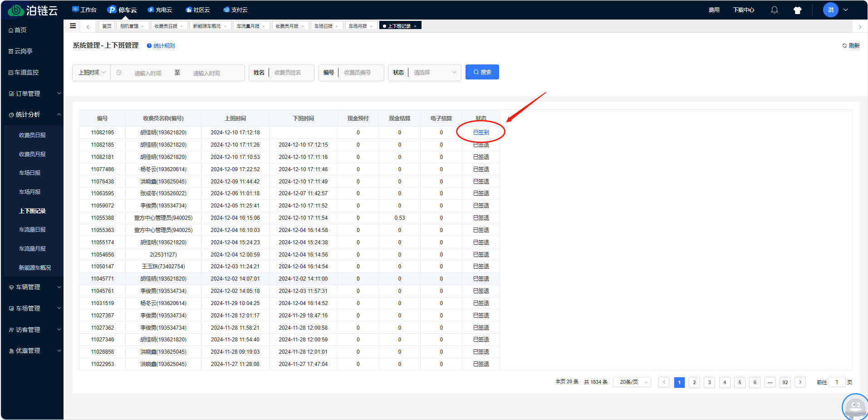Screen dimensions: 868x420
Task: Open the 状态 请选择 dropdown
Action: click(434, 73)
